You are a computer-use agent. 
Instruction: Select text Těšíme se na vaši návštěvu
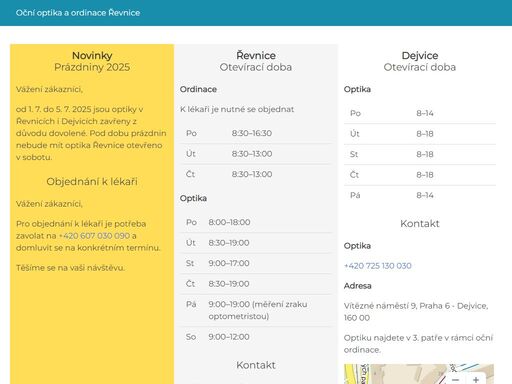(70, 268)
